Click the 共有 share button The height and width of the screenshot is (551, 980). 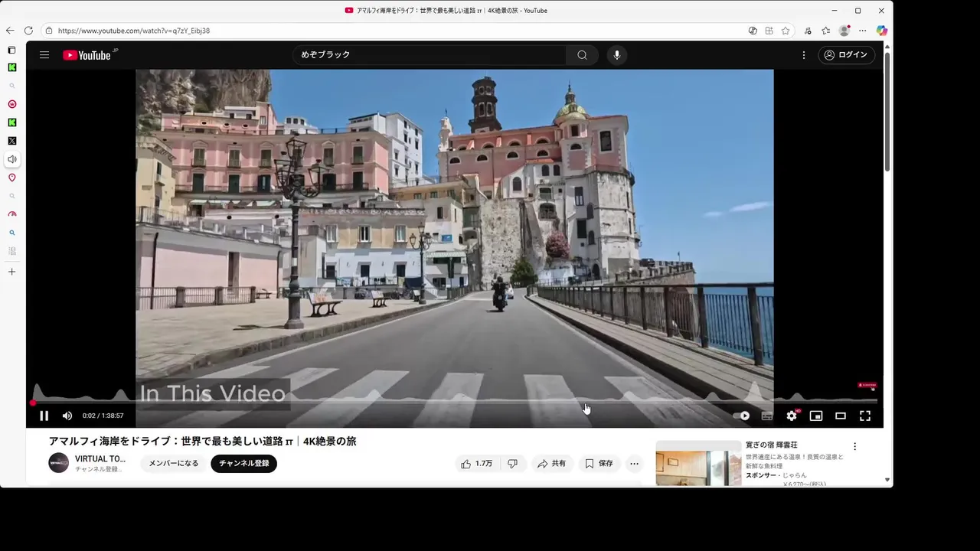tap(552, 463)
